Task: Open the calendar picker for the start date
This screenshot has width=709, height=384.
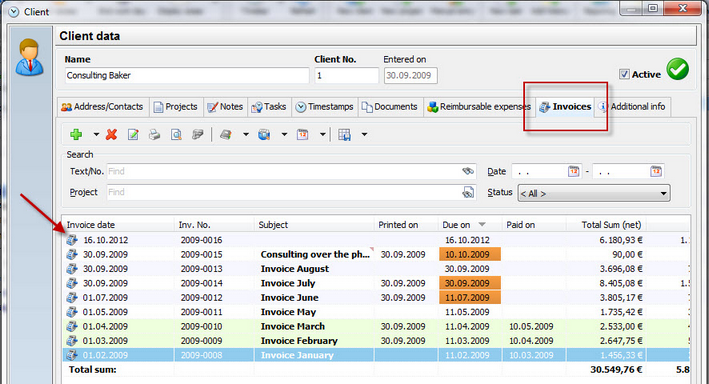Action: pyautogui.click(x=573, y=171)
